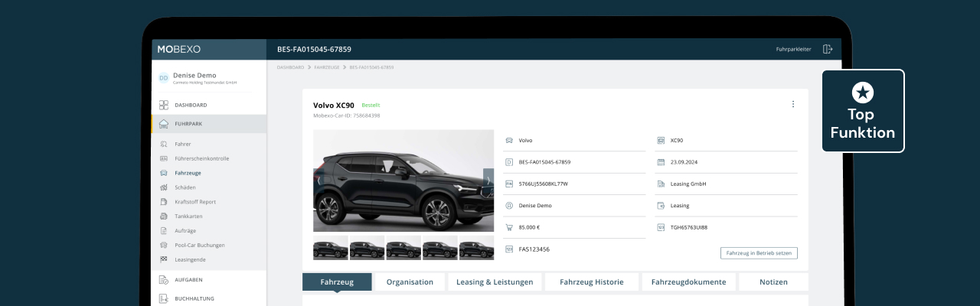The height and width of the screenshot is (306, 980).
Task: Select first car thumbnail below main photo
Action: click(x=331, y=248)
